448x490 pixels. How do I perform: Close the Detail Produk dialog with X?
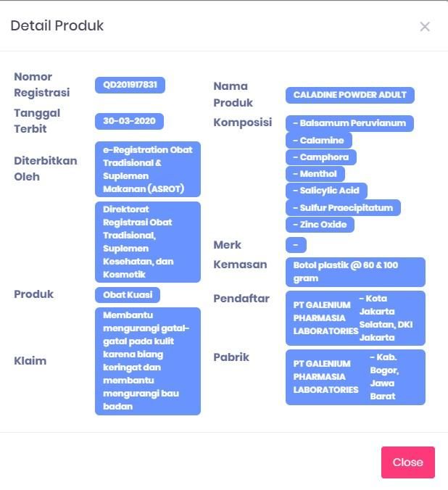coord(425,27)
